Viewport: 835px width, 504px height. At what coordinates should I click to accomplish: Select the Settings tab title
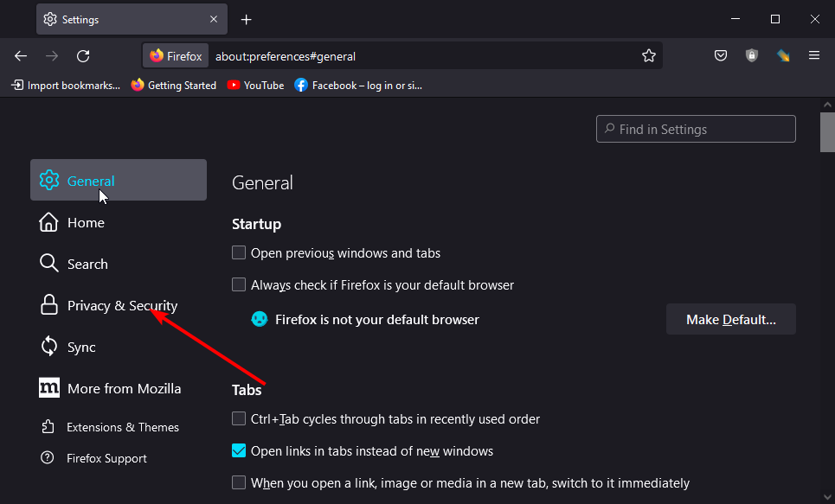click(80, 20)
